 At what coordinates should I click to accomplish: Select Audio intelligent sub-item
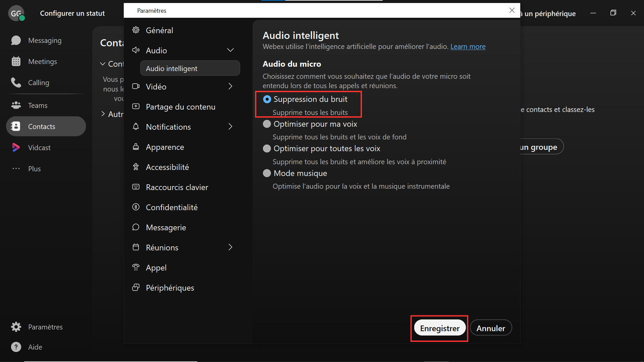[x=190, y=68]
